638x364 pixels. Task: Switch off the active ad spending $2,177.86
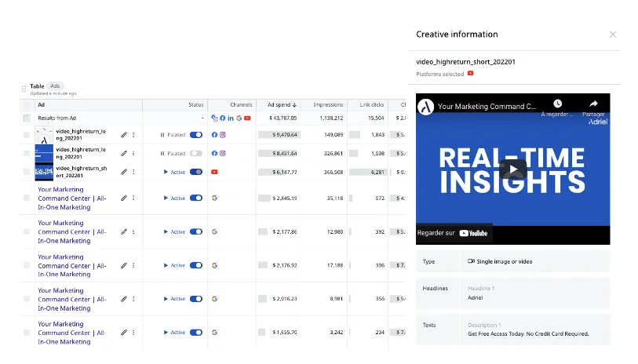tap(196, 232)
